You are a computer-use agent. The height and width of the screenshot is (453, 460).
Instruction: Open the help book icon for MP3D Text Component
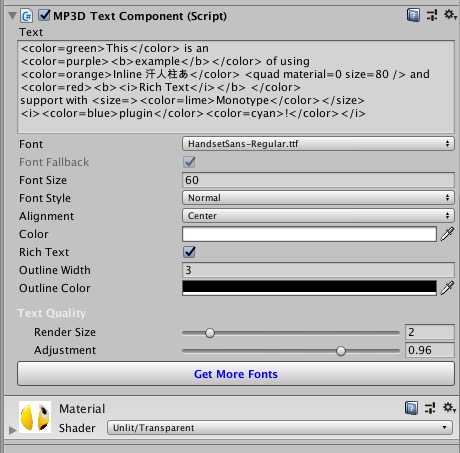[x=413, y=15]
